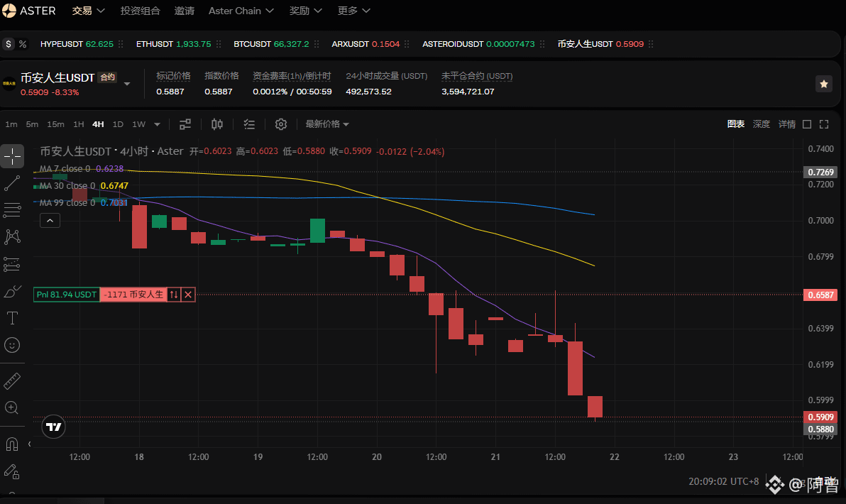The image size is (846, 504).
Task: Select the 4H timeframe
Action: (98, 124)
